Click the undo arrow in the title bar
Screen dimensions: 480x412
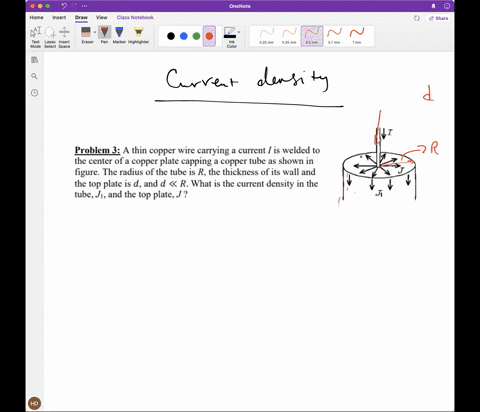(64, 6)
